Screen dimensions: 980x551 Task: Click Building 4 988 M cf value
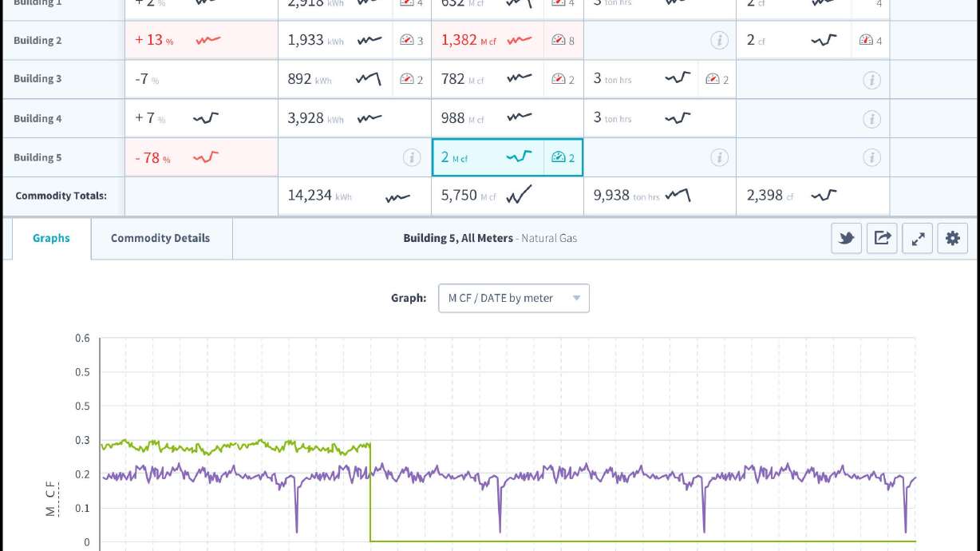(463, 118)
